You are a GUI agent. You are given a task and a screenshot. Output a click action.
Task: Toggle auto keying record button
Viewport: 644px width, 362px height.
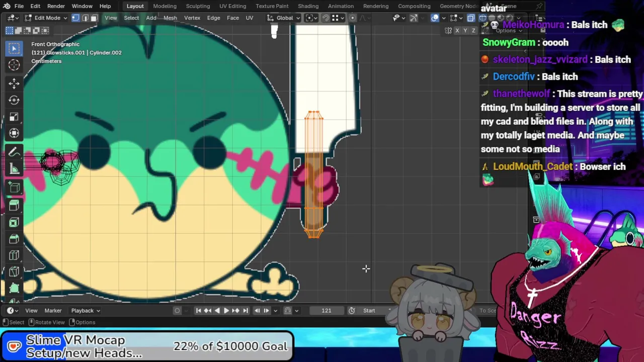pos(177,311)
